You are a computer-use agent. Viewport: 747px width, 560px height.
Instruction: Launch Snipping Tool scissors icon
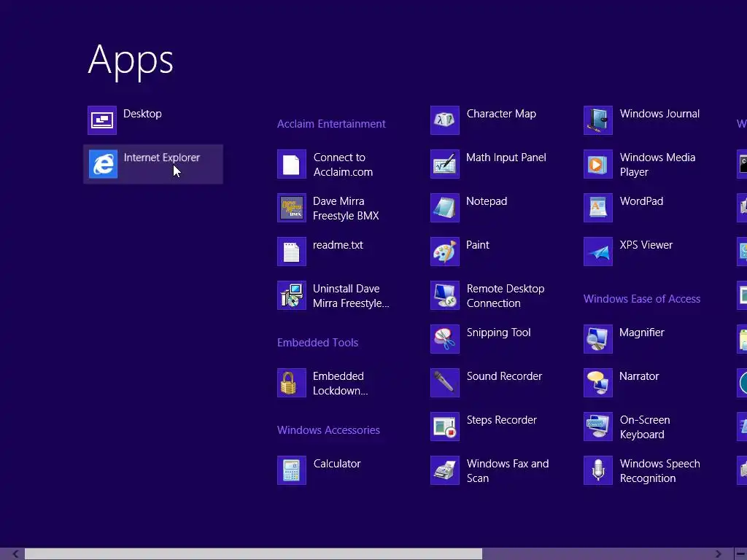click(445, 339)
